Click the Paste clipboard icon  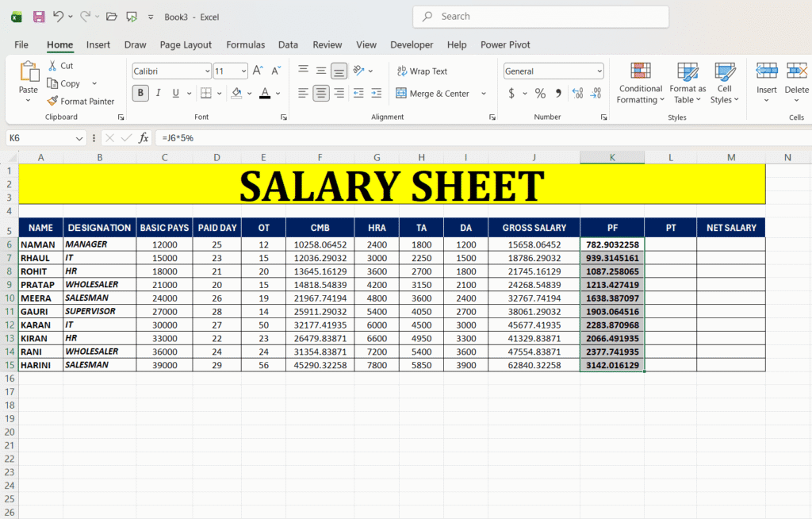click(29, 71)
